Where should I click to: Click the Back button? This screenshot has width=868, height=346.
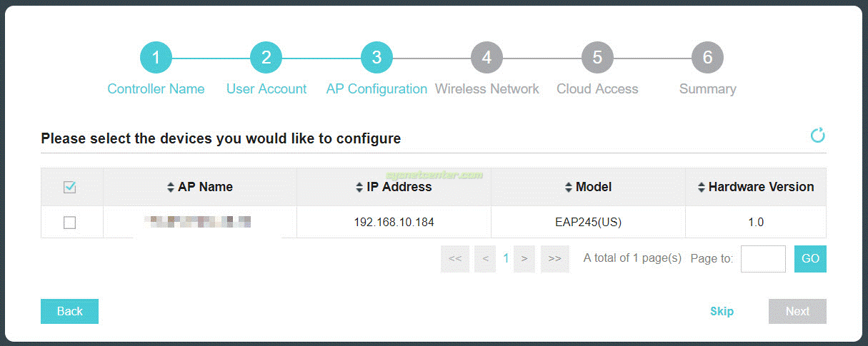click(x=69, y=311)
